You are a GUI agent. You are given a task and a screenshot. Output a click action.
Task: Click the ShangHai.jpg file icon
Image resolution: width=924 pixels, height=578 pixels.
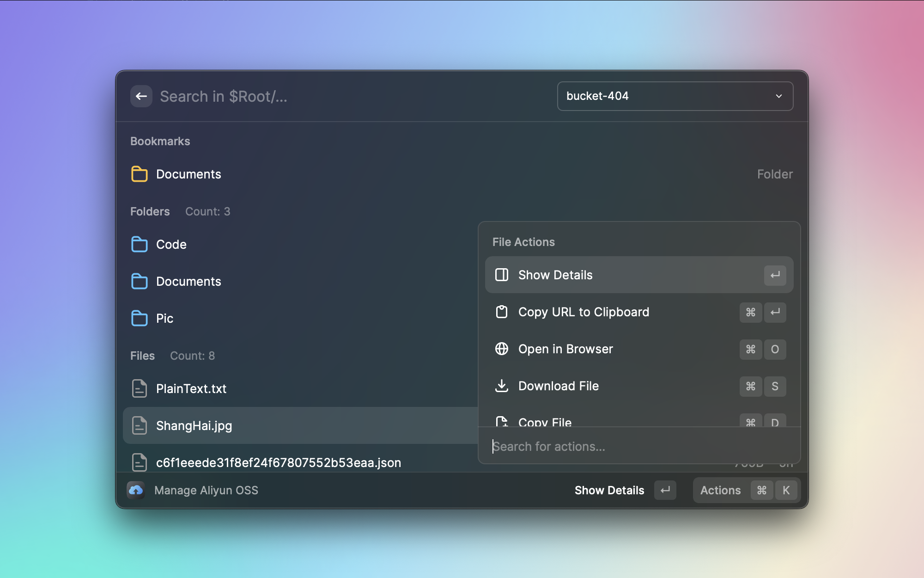click(139, 426)
